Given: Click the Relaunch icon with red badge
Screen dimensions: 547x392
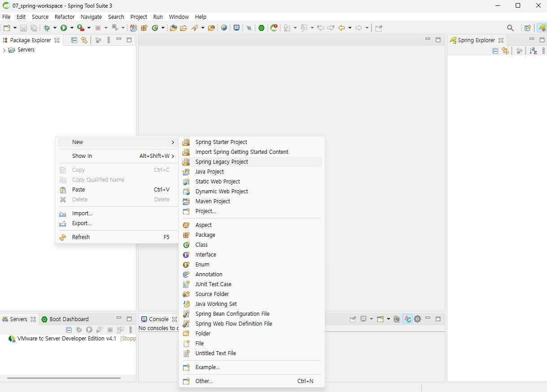Looking at the screenshot, I should (x=274, y=28).
